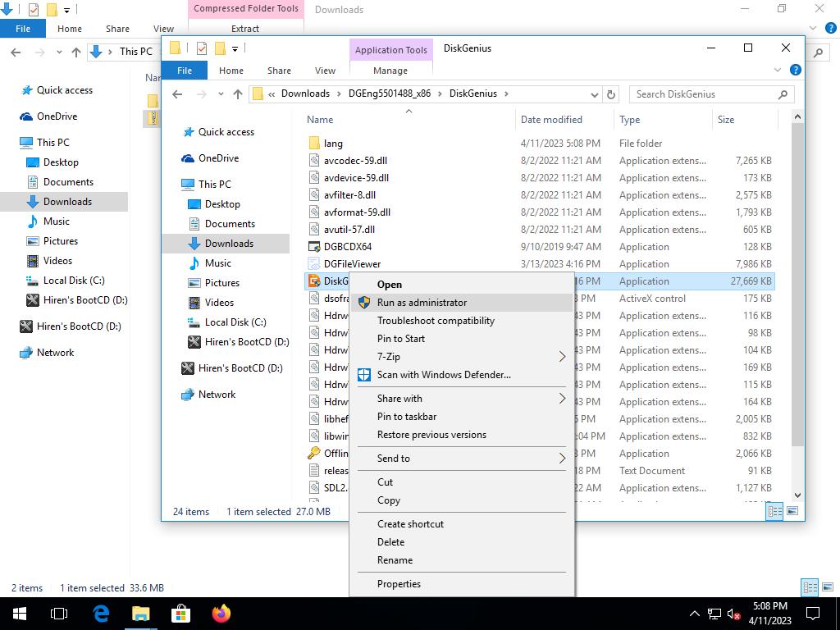Viewport: 840px width, 630px height.
Task: Click Run as administrator in context menu
Action: point(422,303)
